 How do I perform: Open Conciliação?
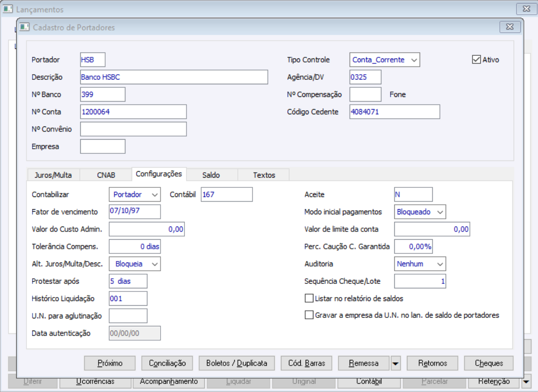pyautogui.click(x=167, y=363)
